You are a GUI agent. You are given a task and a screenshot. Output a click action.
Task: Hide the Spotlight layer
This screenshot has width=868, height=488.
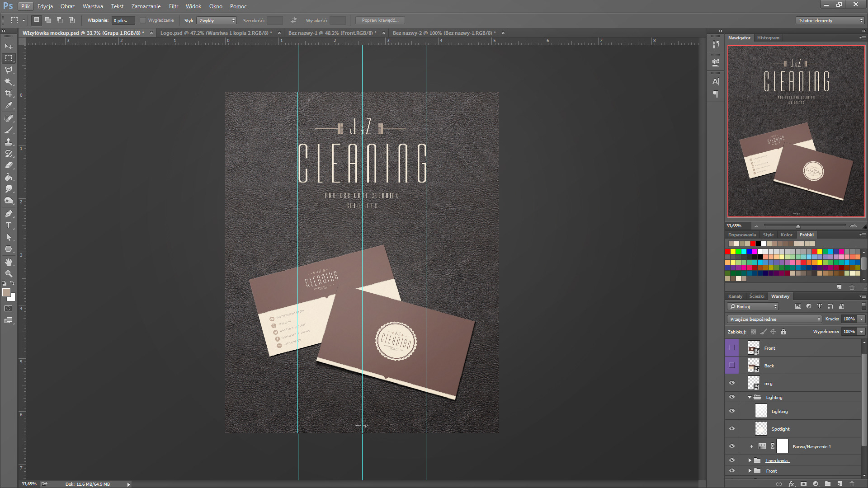732,429
